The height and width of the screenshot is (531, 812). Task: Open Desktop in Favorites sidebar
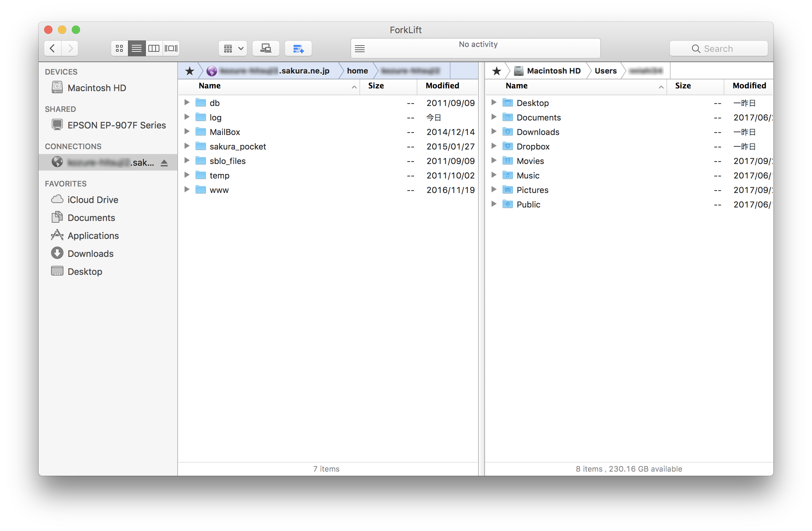[77, 271]
